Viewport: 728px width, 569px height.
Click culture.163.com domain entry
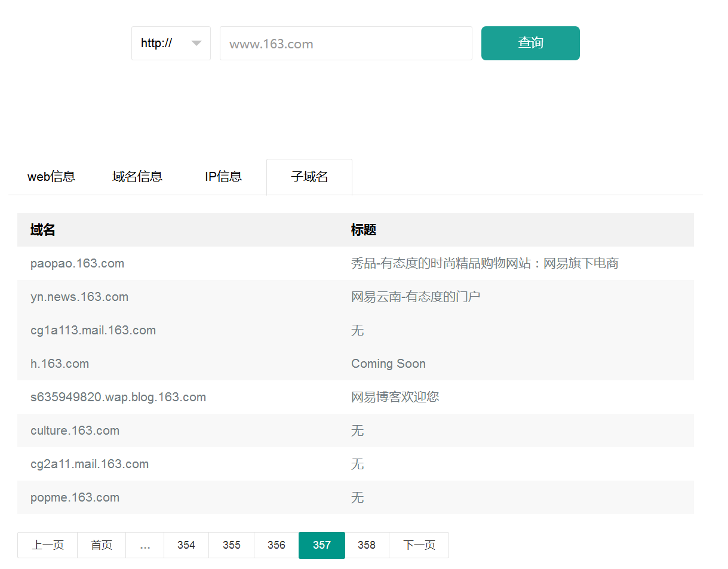[75, 430]
